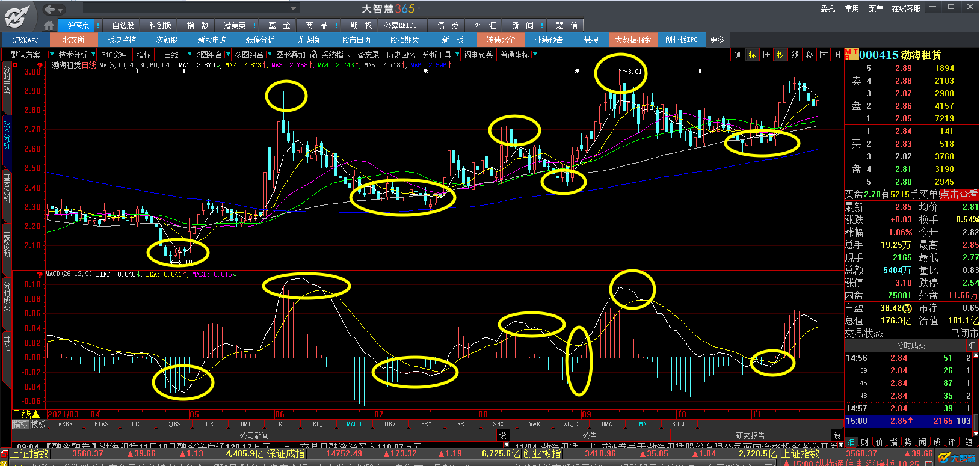Click the 细 detail button beside 分时成交
This screenshot has width=980, height=466.
point(972,345)
